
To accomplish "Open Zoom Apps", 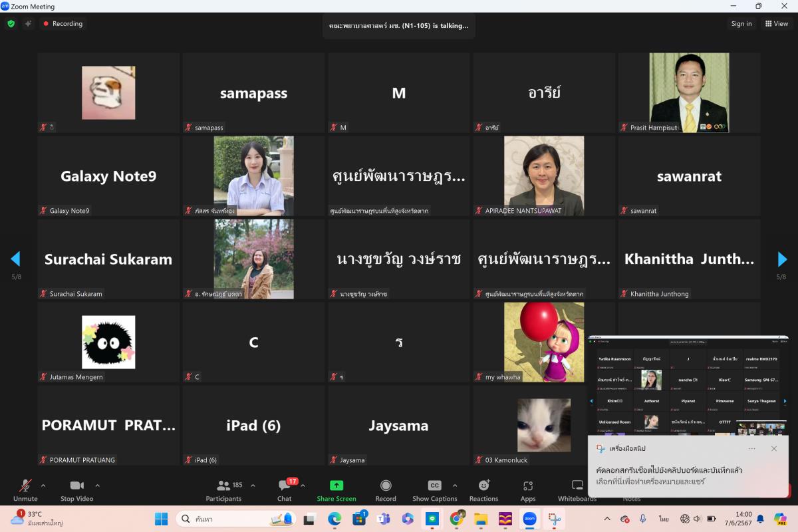I will coord(528,489).
